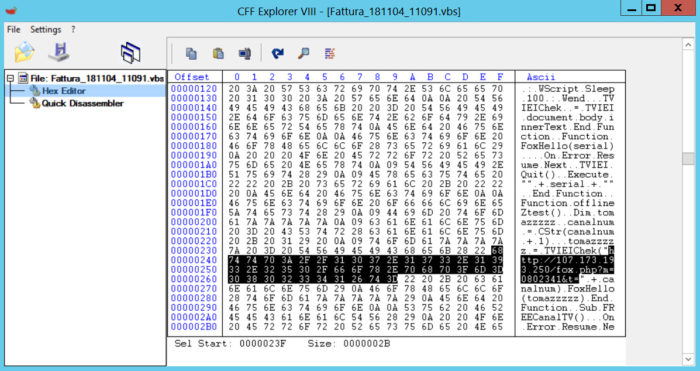
Task: Open the Settings menu
Action: 46,29
